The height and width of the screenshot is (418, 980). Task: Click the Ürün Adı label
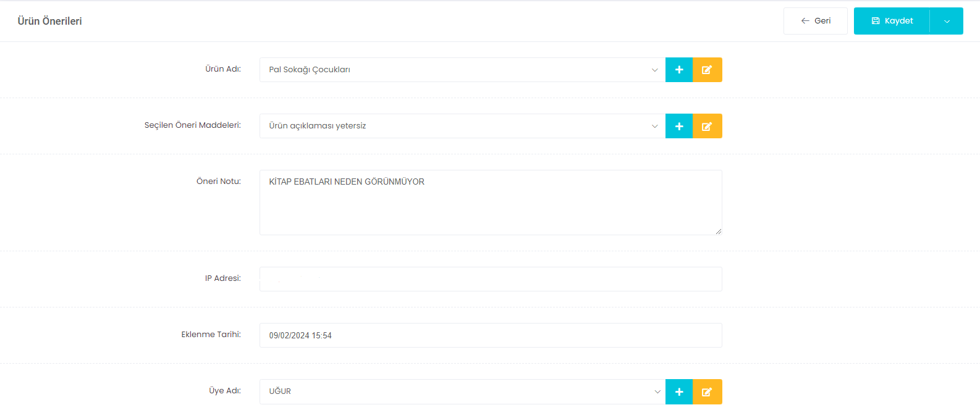point(223,69)
